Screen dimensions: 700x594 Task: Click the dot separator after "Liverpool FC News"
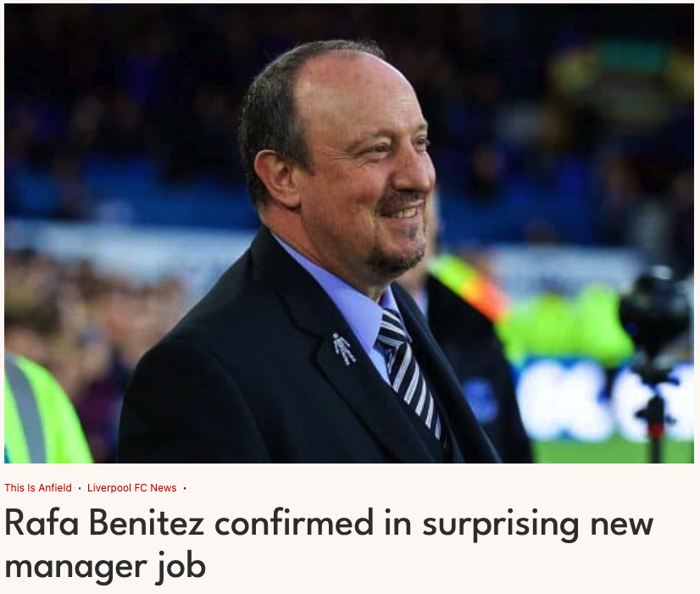[x=185, y=489]
